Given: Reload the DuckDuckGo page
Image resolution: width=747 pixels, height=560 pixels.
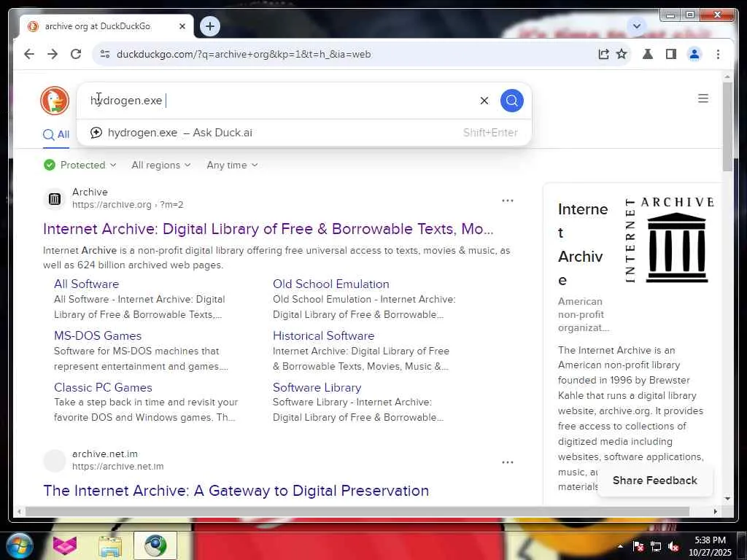Looking at the screenshot, I should 76,54.
